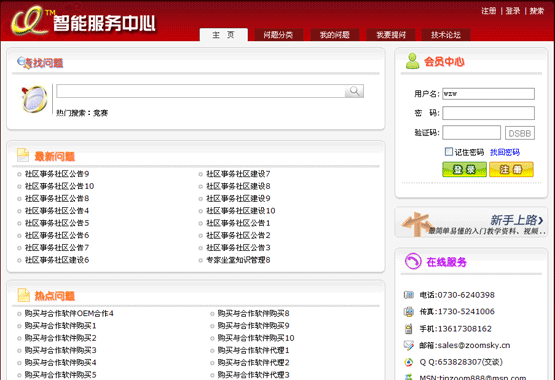
Task: Open 社区事务社区建设8 question
Action: [x=238, y=186]
